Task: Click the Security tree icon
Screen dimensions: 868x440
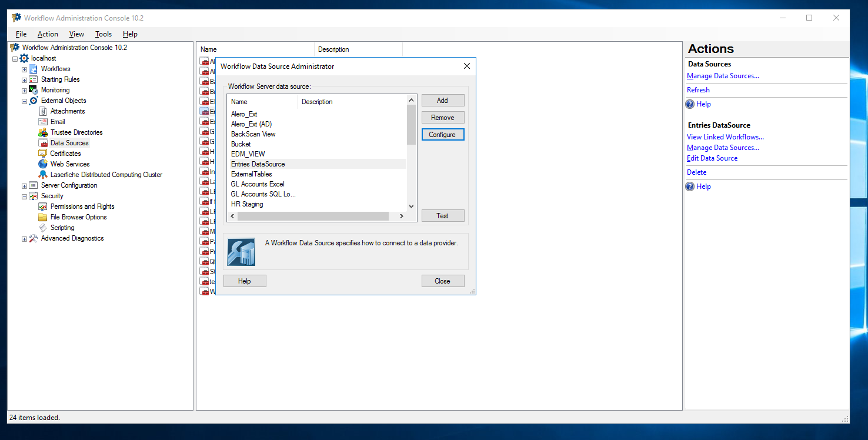Action: [x=34, y=196]
